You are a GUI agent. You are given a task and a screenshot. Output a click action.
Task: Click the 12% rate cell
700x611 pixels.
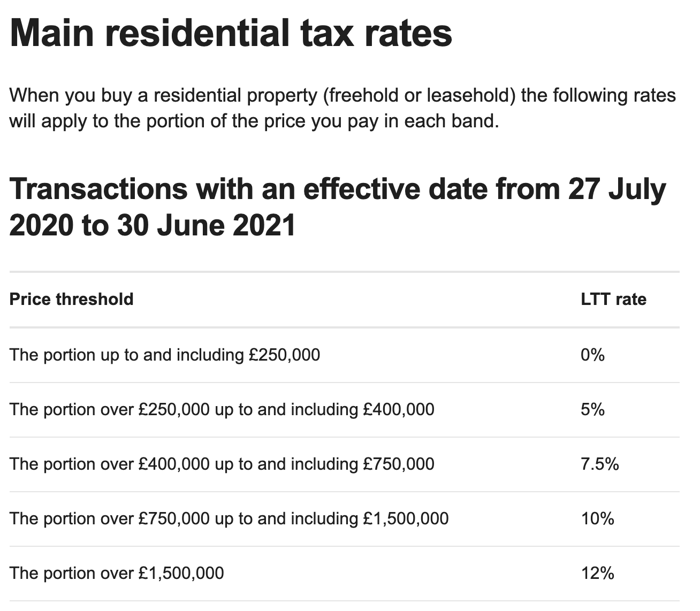(x=597, y=574)
